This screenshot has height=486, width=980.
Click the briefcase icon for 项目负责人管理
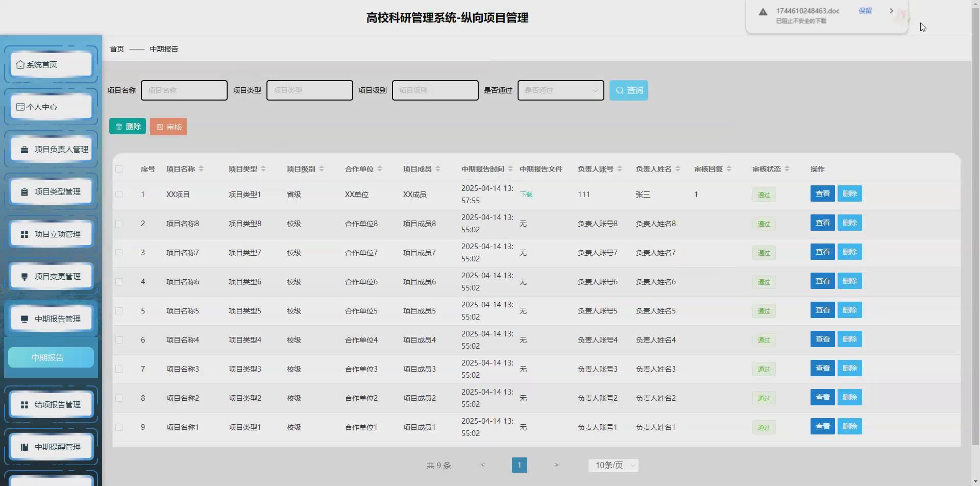point(24,150)
